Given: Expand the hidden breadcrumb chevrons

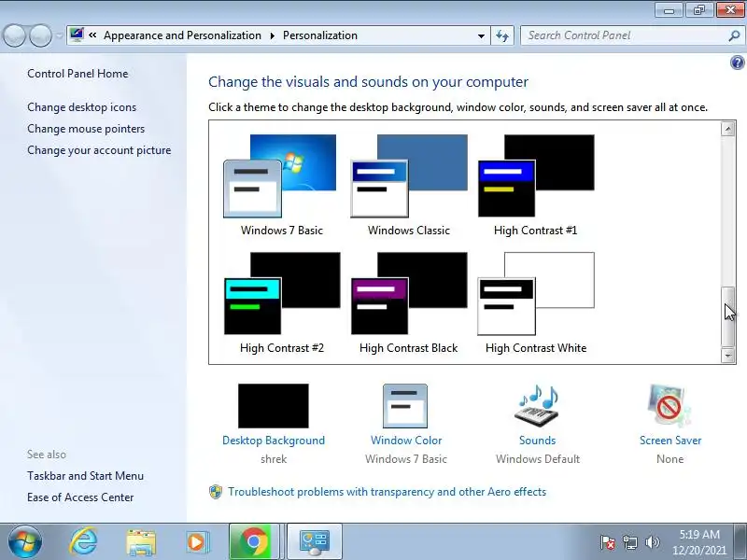Looking at the screenshot, I should click(92, 35).
